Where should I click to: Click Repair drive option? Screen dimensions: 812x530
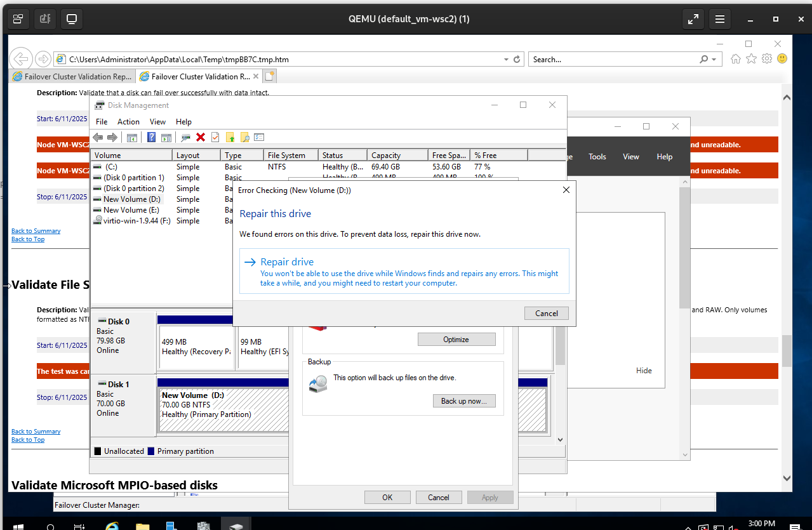(287, 262)
